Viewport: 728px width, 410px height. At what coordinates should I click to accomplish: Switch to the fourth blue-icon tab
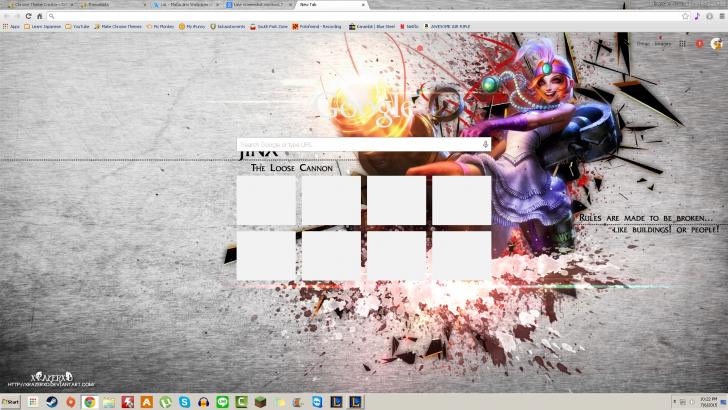pos(259,5)
